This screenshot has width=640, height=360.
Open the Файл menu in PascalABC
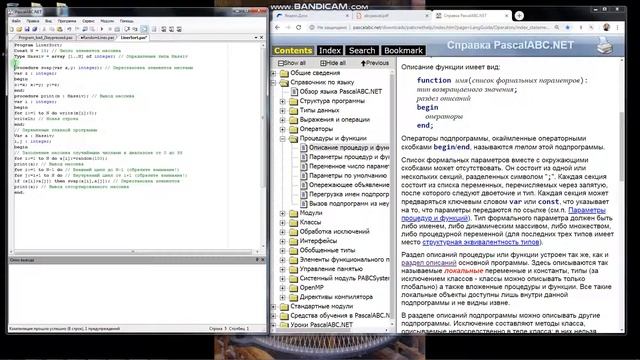point(16,21)
